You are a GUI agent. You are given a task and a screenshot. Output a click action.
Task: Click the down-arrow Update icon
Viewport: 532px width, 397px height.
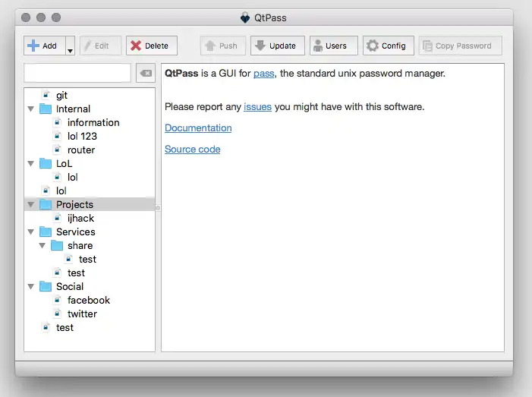click(x=260, y=45)
